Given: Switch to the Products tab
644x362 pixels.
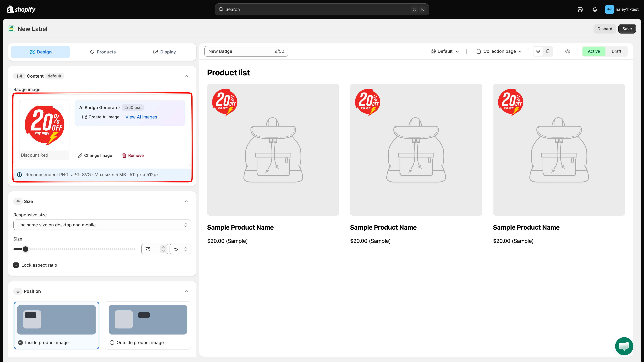Looking at the screenshot, I should [102, 52].
